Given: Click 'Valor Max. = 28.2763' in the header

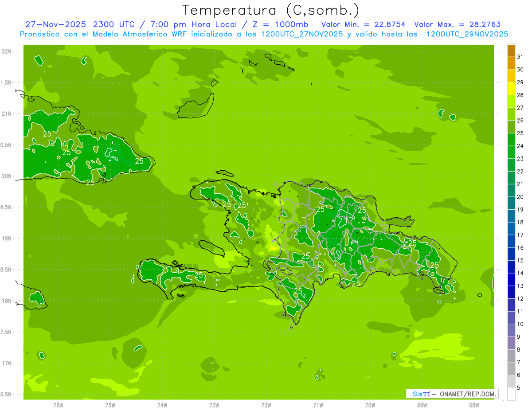Looking at the screenshot, I should [457, 24].
